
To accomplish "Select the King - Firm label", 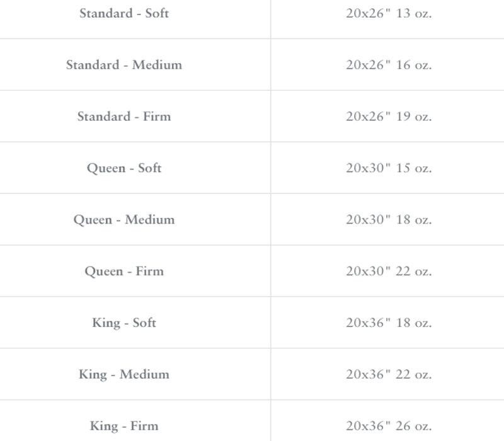I will 124,426.
